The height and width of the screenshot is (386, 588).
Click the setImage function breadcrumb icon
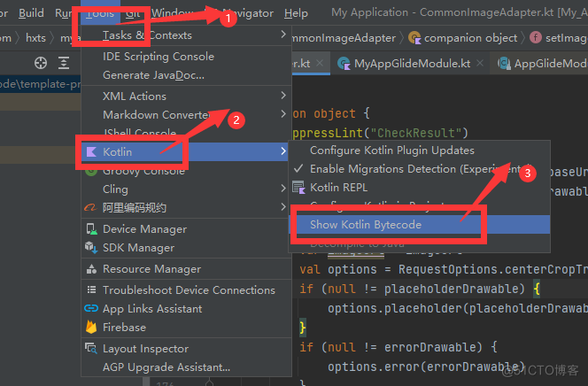coord(536,37)
